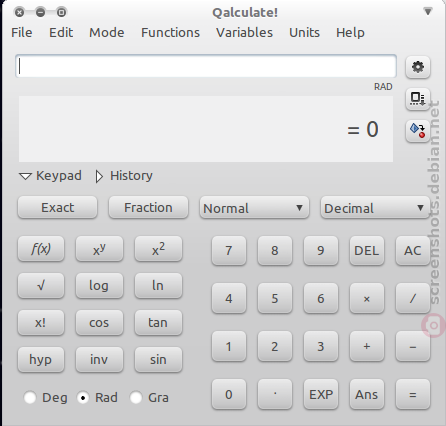Open the Decimal number base dropdown
Image resolution: width=446 pixels, height=426 pixels.
[x=375, y=208]
